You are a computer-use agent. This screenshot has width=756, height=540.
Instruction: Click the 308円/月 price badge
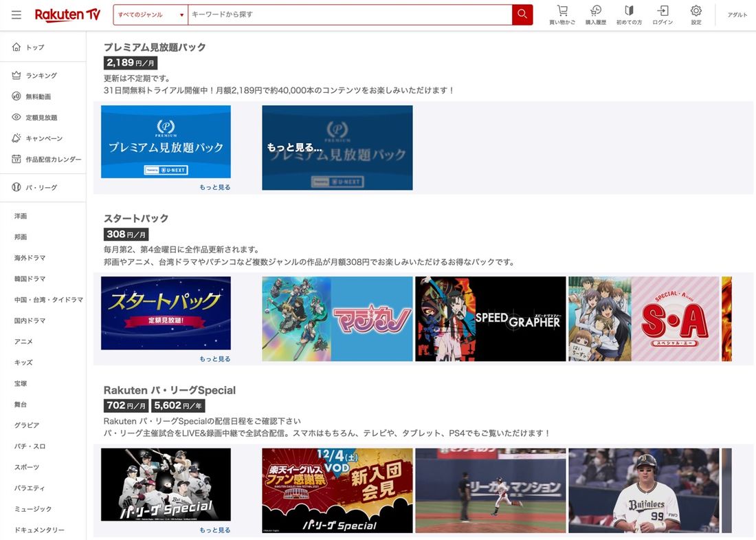[x=126, y=235]
